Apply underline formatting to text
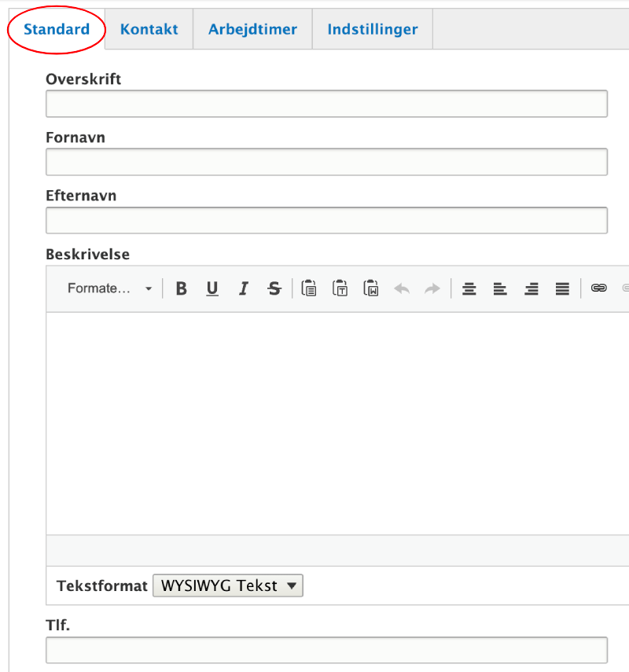This screenshot has width=629, height=672. 212,288
